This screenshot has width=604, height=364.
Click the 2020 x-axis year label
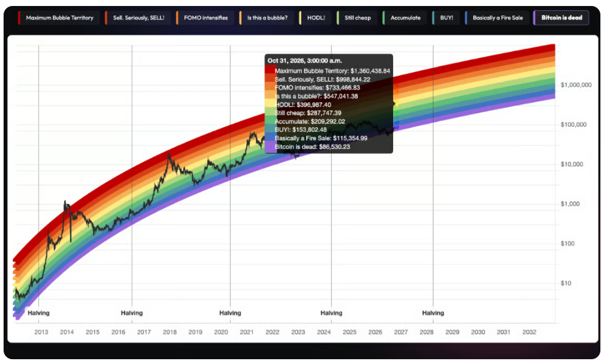[x=221, y=332]
